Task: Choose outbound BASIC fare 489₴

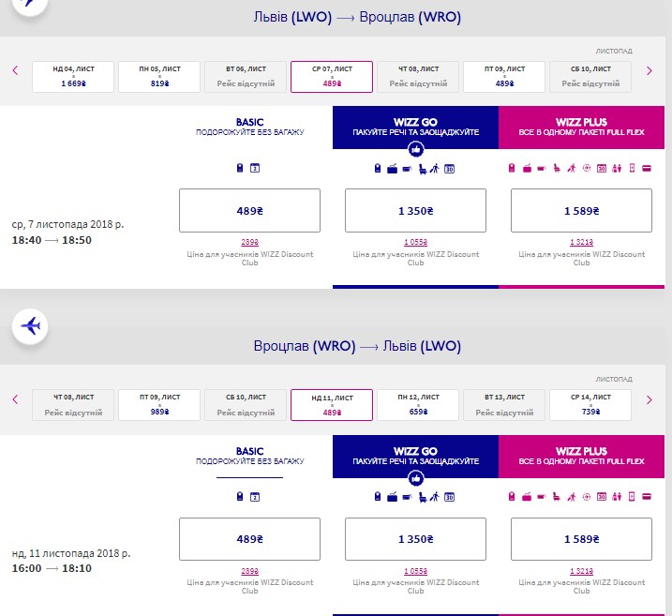Action: click(x=249, y=211)
